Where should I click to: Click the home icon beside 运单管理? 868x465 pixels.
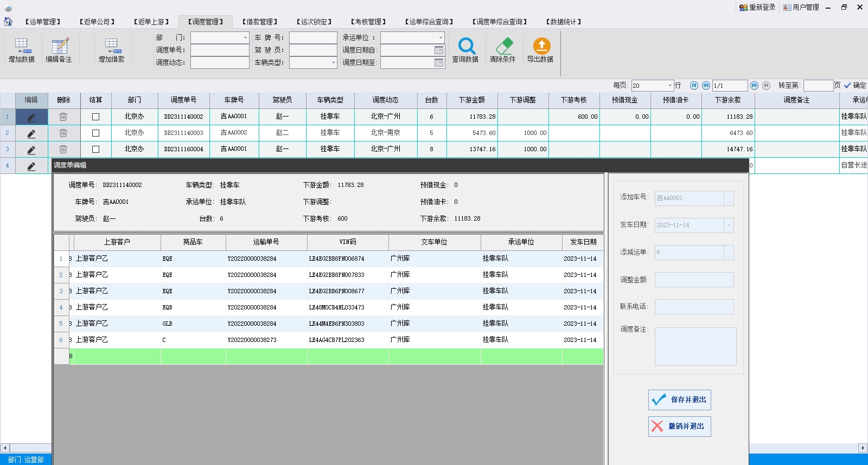[8, 22]
